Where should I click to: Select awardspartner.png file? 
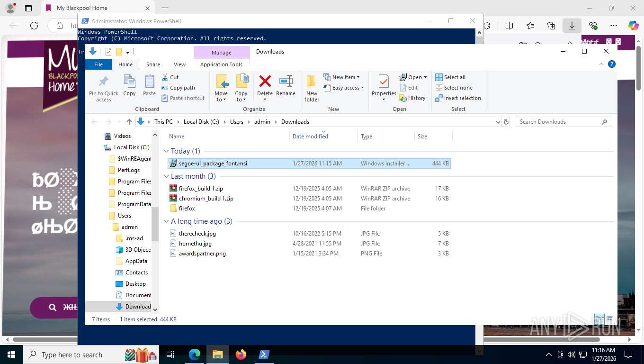click(309, 254)
